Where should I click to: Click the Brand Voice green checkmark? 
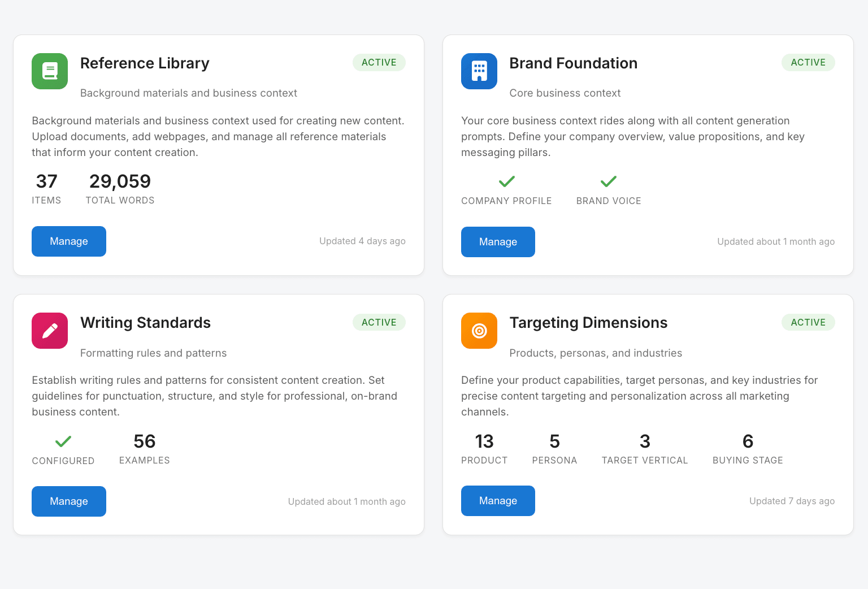coord(609,181)
